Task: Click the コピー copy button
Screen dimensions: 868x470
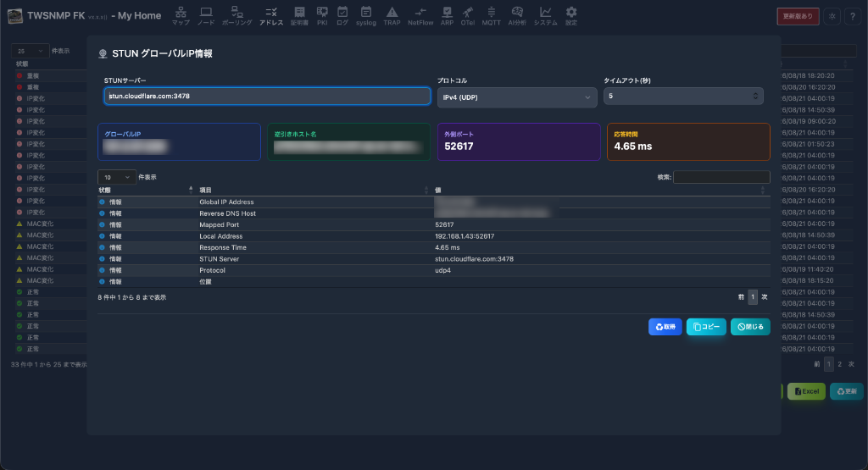Action: [x=706, y=327]
